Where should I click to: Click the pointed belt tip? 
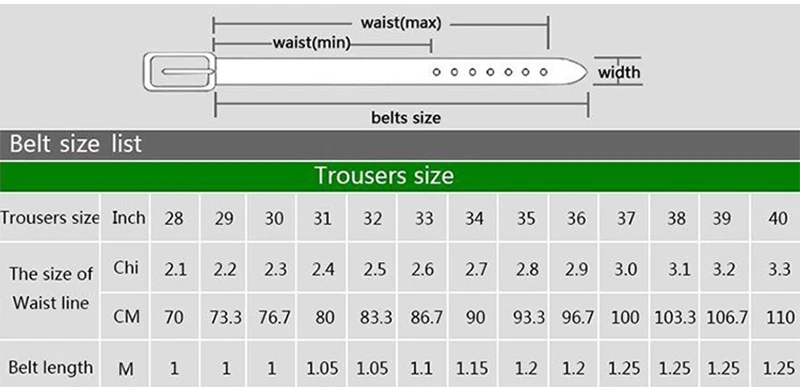click(576, 71)
